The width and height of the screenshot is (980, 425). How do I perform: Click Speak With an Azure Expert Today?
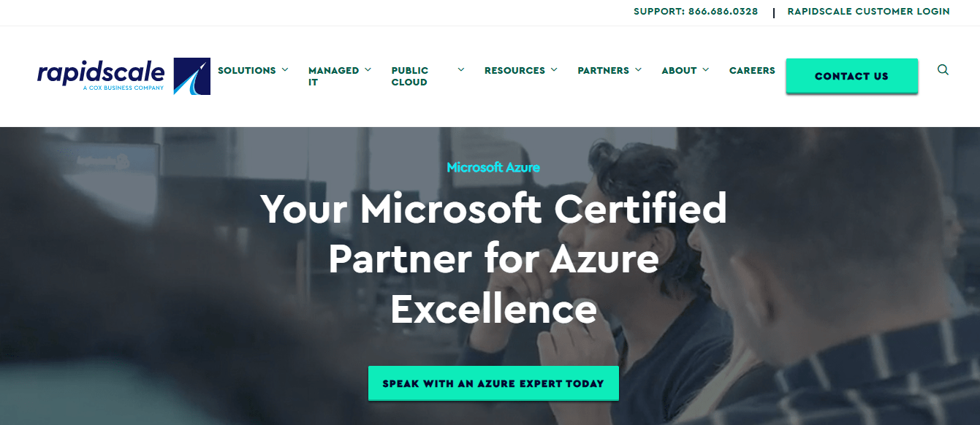point(493,383)
